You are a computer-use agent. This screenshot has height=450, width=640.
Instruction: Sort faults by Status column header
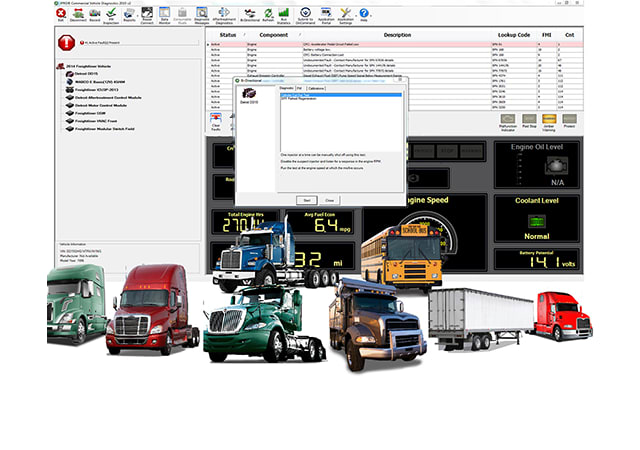coord(228,35)
